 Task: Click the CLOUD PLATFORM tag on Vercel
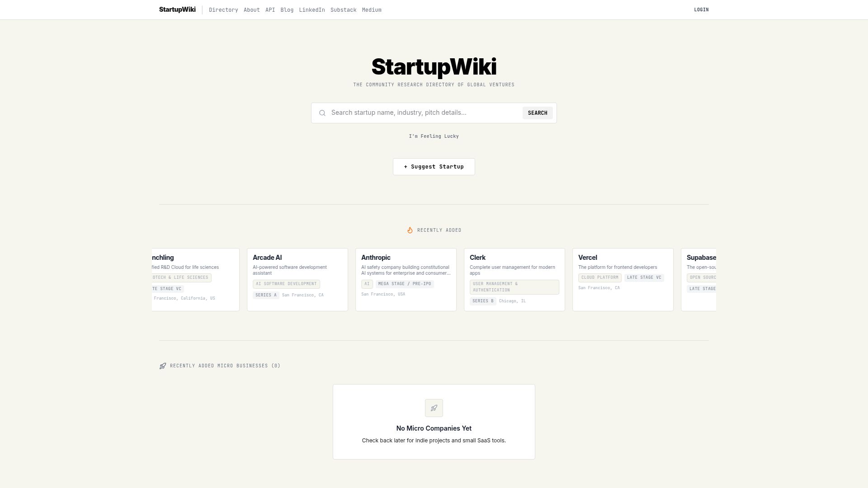(x=600, y=278)
